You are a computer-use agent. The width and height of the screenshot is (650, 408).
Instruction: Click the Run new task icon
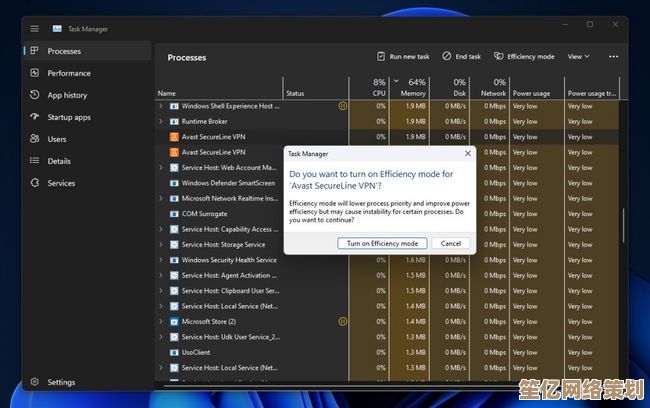coord(381,56)
